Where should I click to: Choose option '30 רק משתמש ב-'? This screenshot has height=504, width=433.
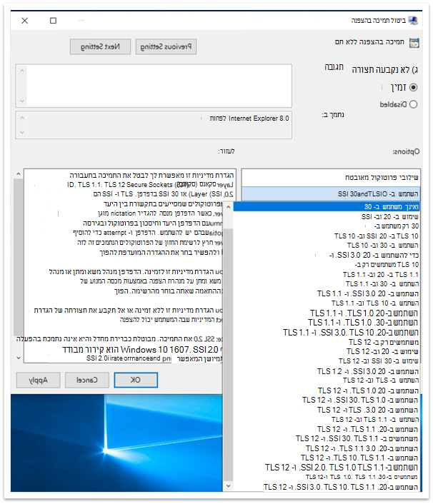coord(327,226)
